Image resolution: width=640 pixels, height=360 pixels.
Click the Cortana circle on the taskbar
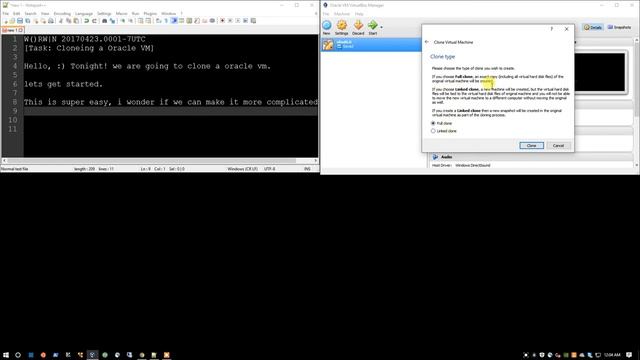pos(18,355)
